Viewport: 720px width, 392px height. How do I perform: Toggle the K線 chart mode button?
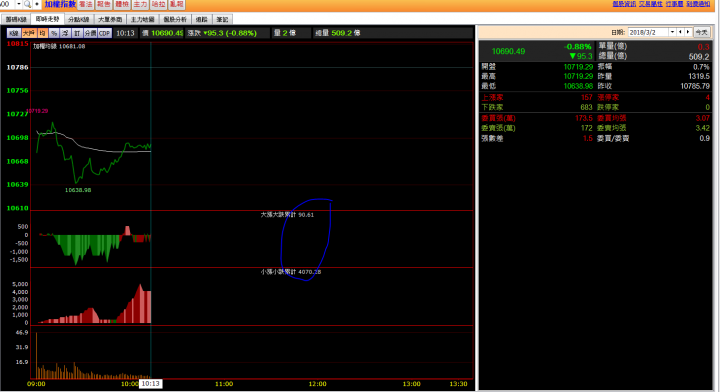click(14, 33)
